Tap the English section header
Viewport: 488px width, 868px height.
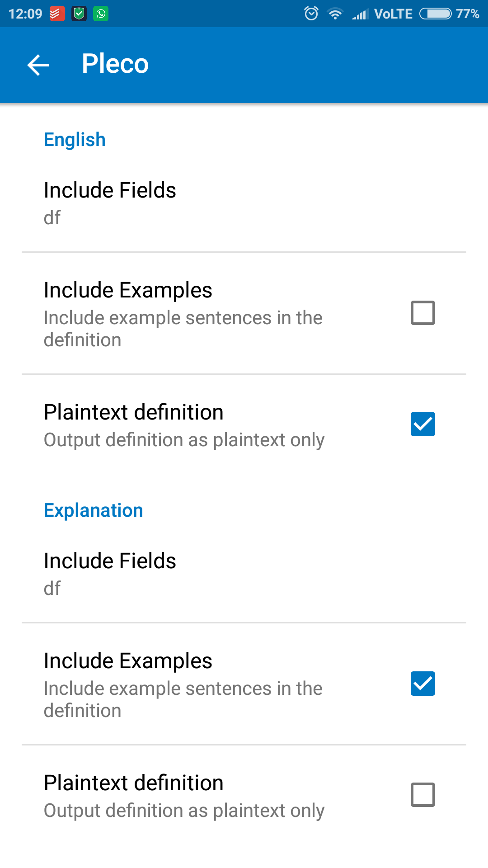point(75,140)
